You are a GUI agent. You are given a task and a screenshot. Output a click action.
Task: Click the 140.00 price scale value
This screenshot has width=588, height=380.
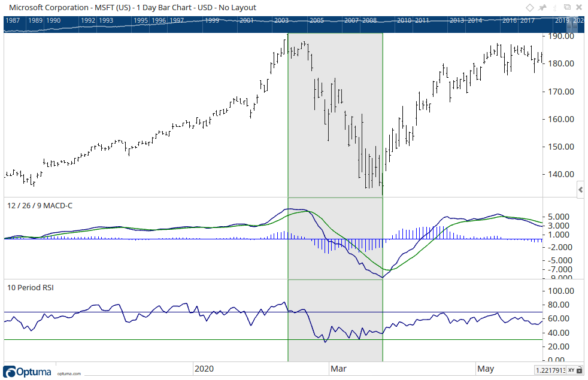561,174
